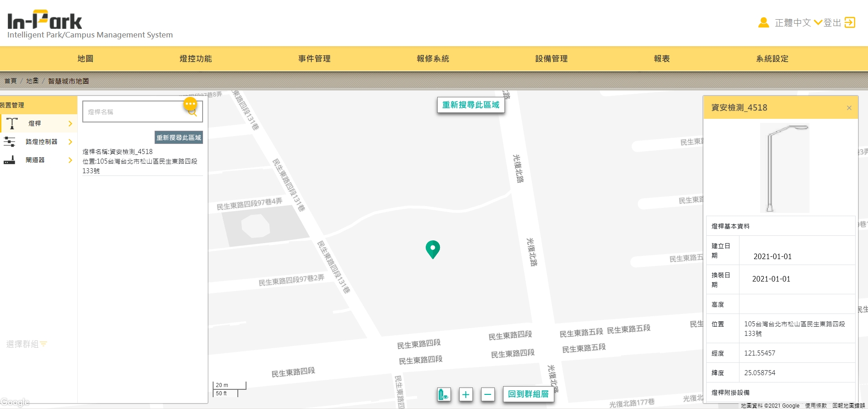This screenshot has width=868, height=409.
Task: Toggle the building visibility eye icon
Action: (444, 394)
